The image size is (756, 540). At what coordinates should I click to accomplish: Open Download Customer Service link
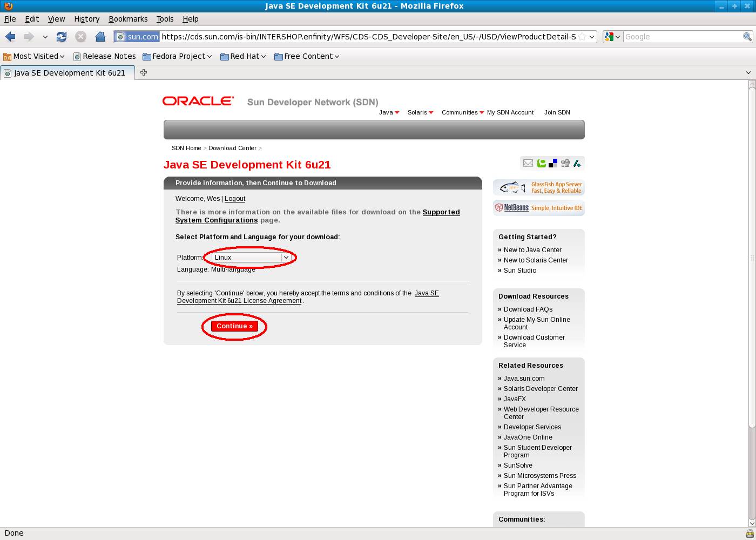(534, 341)
